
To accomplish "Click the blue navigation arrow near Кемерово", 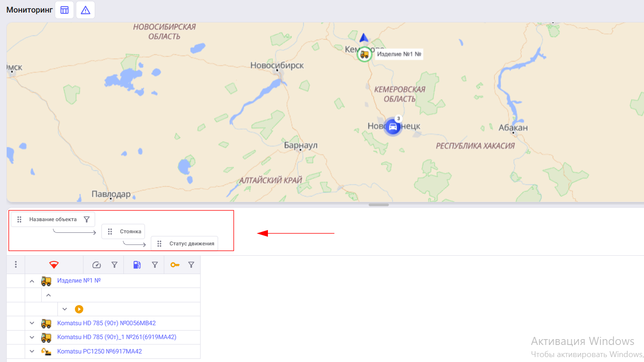I will tap(364, 37).
